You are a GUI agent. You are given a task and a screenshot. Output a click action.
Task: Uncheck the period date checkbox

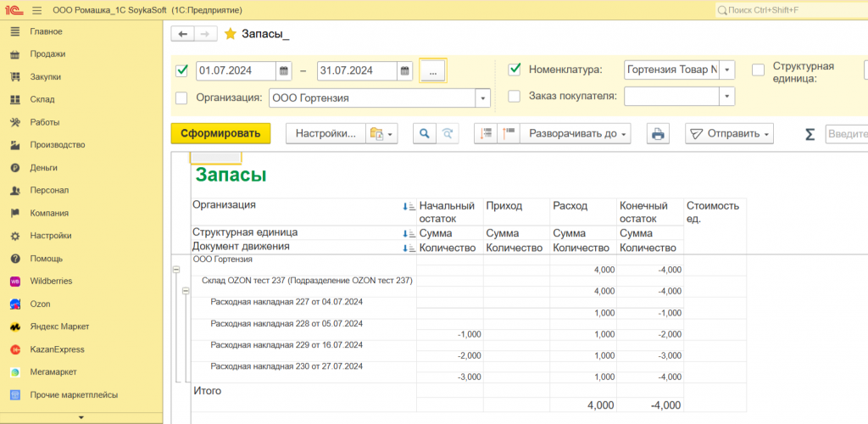click(x=181, y=70)
